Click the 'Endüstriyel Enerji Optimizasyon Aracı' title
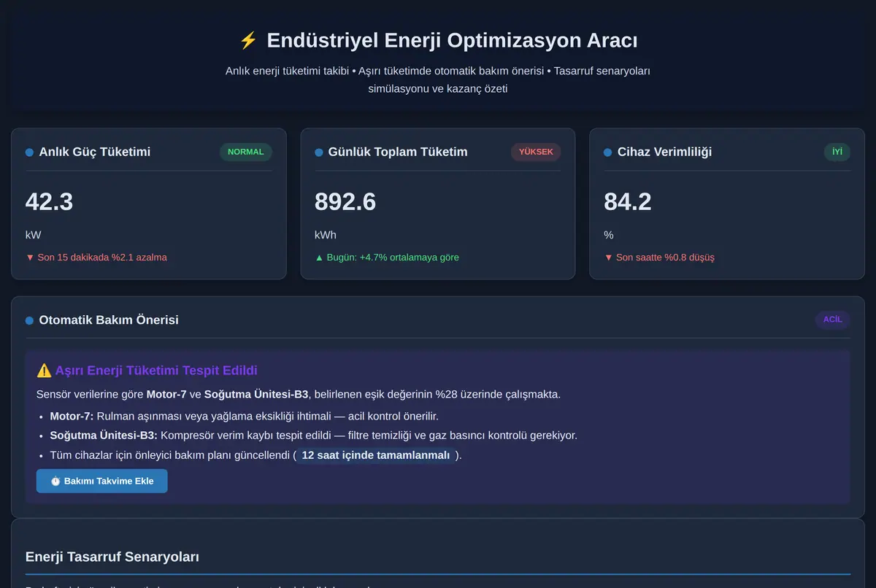Image resolution: width=876 pixels, height=588 pixels. pos(453,40)
